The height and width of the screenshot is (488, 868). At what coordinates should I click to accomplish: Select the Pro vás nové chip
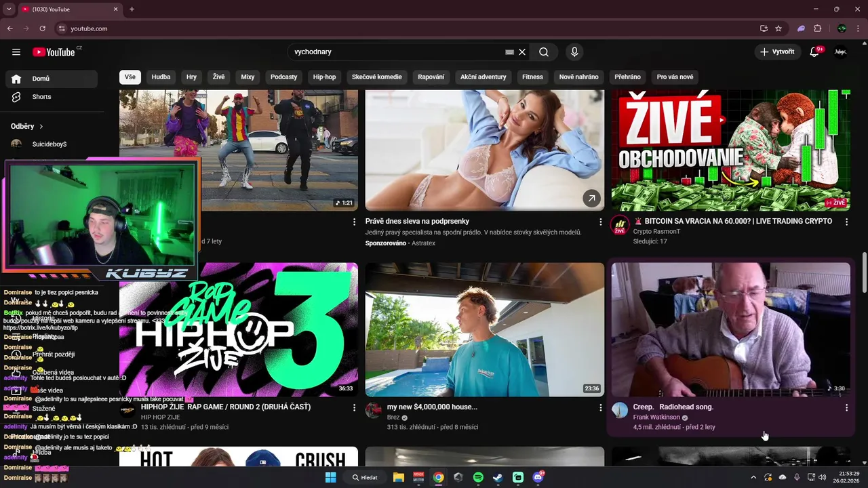(x=675, y=77)
